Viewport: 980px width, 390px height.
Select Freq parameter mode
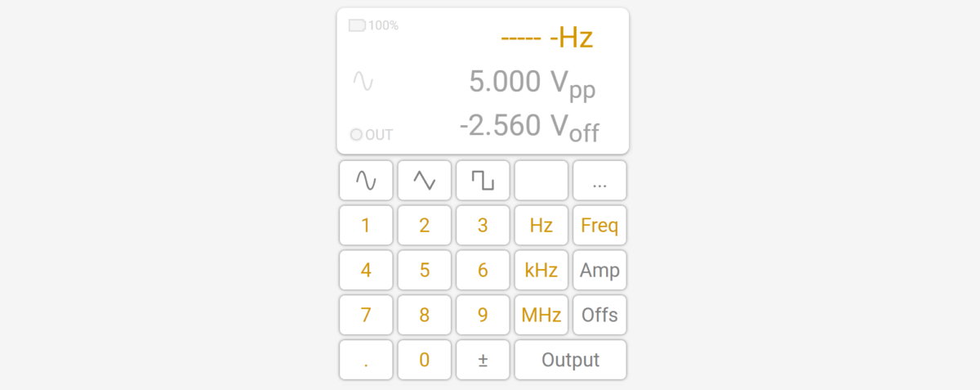click(599, 226)
